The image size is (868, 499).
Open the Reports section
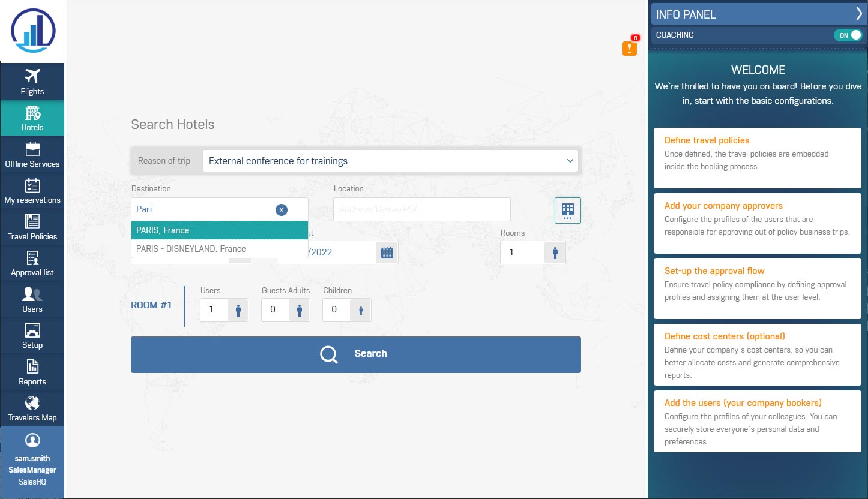click(x=32, y=372)
